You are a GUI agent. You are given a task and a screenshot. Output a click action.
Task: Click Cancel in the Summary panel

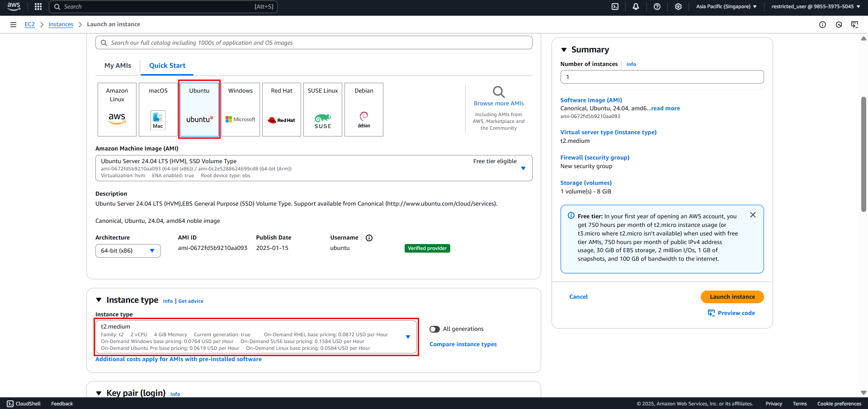coord(578,297)
